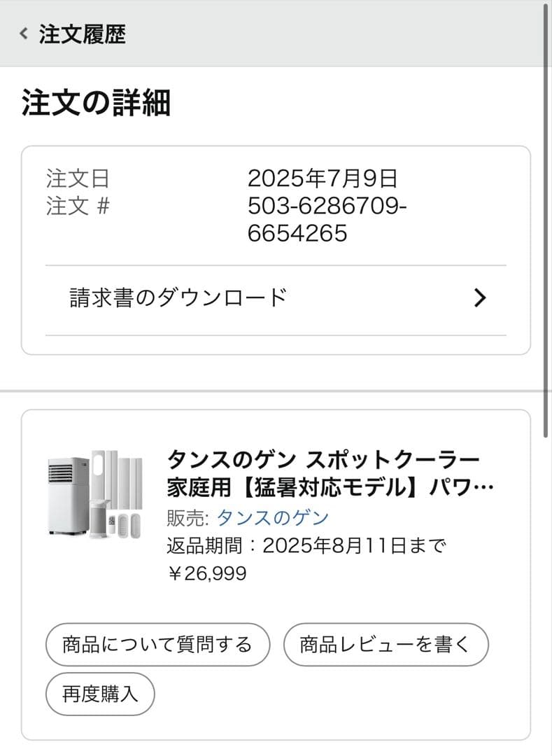Tap the back chevron to return to 注文履歴

click(22, 32)
